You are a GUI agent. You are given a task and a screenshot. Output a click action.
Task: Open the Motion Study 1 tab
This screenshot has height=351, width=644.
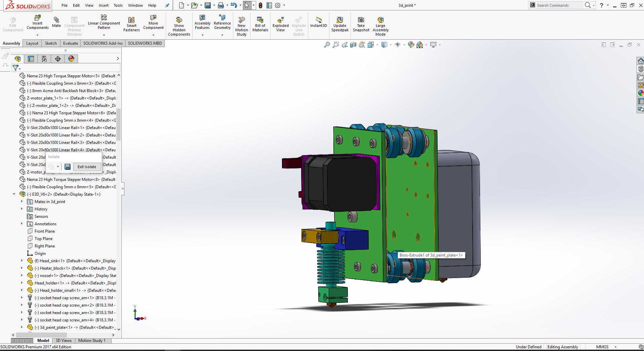(92, 341)
